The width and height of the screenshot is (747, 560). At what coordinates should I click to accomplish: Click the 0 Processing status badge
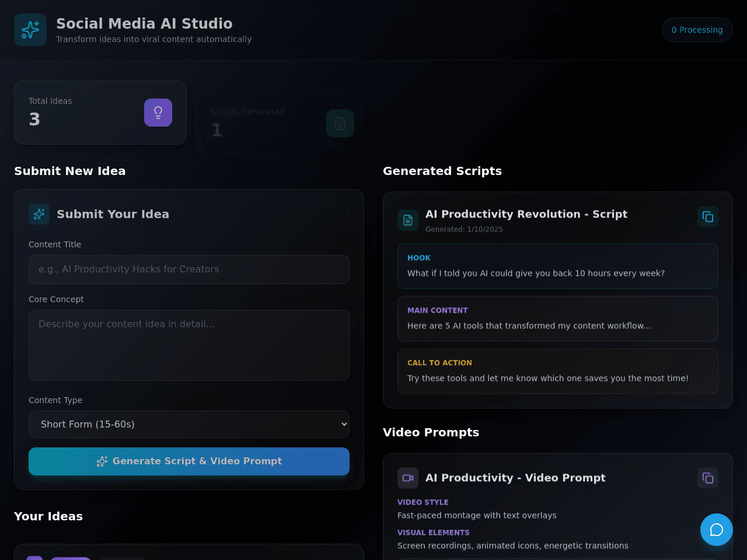[x=697, y=30]
